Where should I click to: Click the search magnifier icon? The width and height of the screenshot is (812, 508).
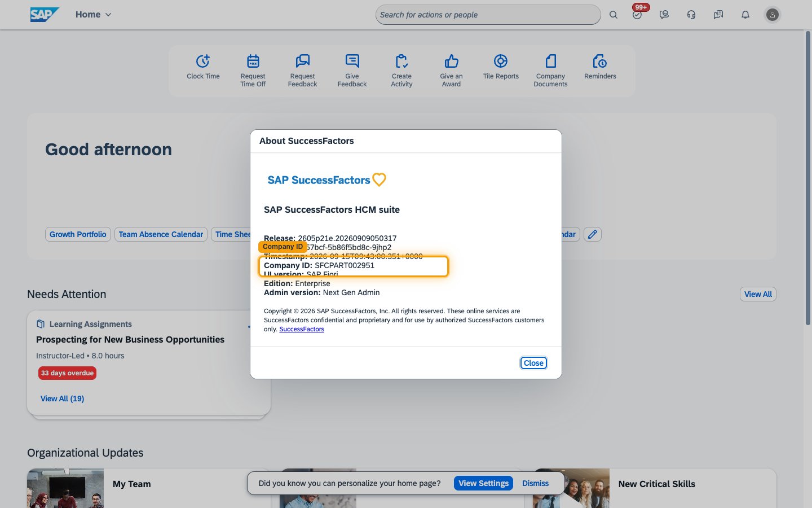[x=614, y=15]
